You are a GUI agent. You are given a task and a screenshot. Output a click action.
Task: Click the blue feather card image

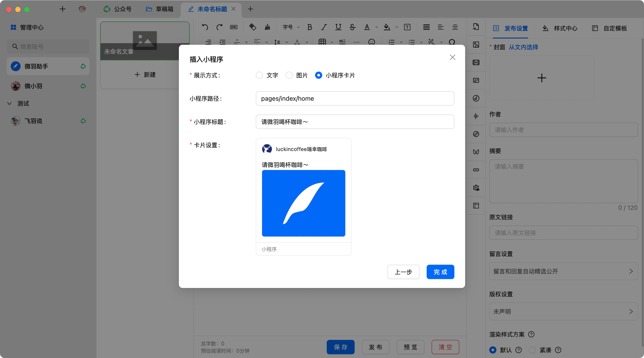(303, 203)
